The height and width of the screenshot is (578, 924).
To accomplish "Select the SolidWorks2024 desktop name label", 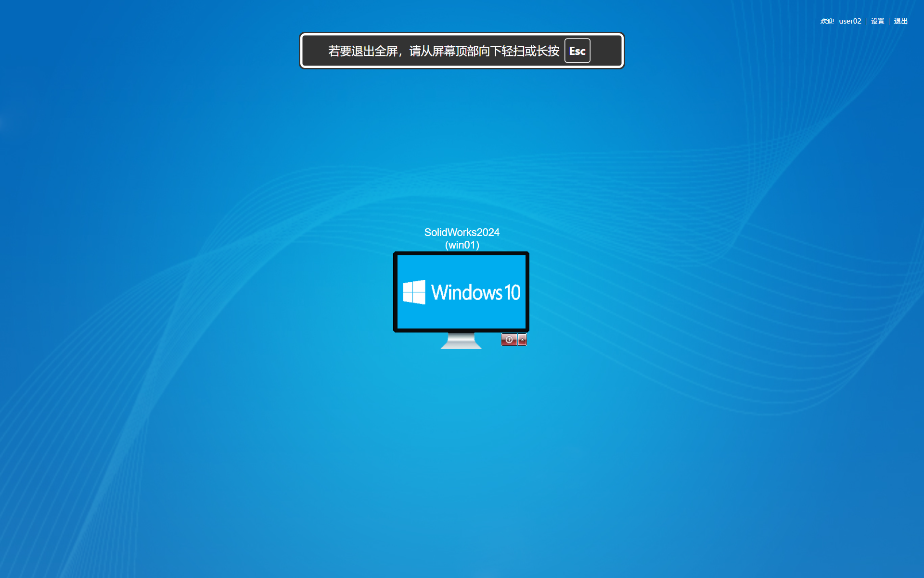I will pyautogui.click(x=462, y=232).
